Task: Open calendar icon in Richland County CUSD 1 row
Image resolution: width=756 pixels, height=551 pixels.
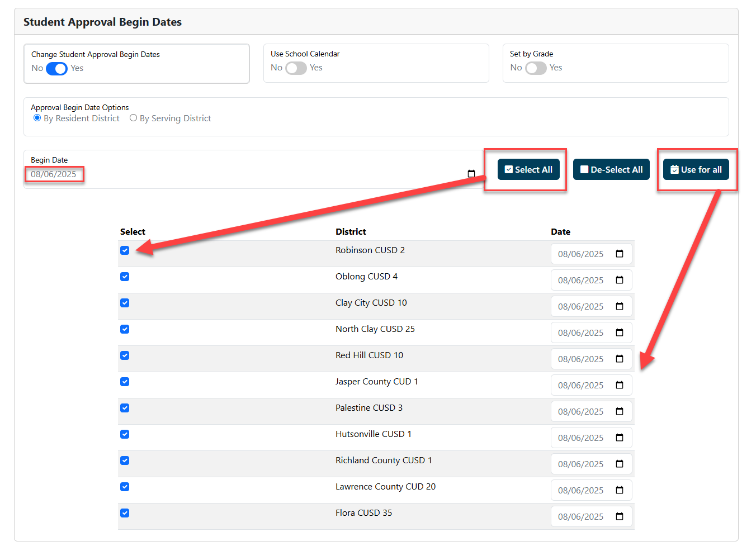Action: pos(620,464)
